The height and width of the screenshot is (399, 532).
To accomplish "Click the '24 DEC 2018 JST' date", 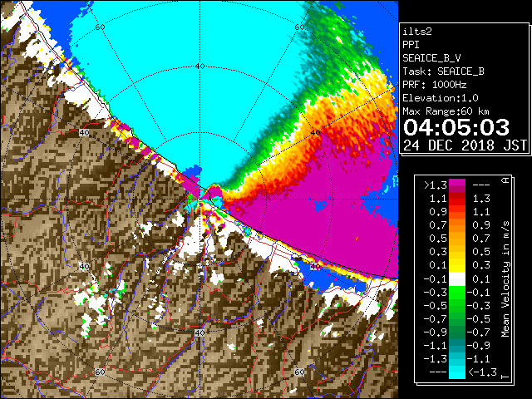I will click(x=465, y=145).
